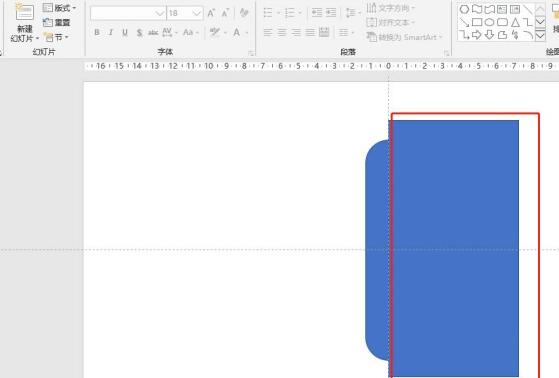The image size is (559, 378).
Task: Open the section (节) menu
Action: tap(56, 37)
